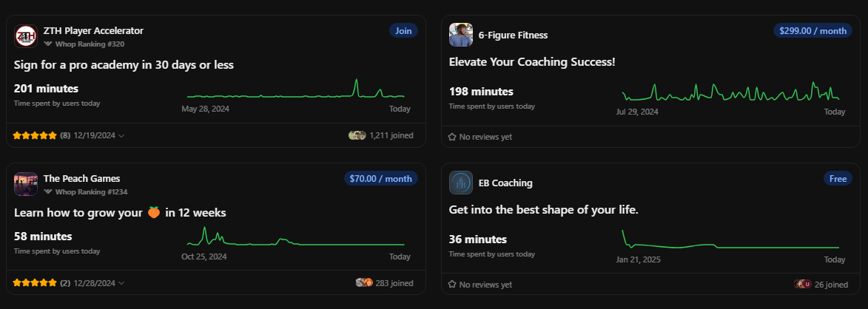
Task: View member avatars next to 1,211 joined
Action: click(x=357, y=135)
